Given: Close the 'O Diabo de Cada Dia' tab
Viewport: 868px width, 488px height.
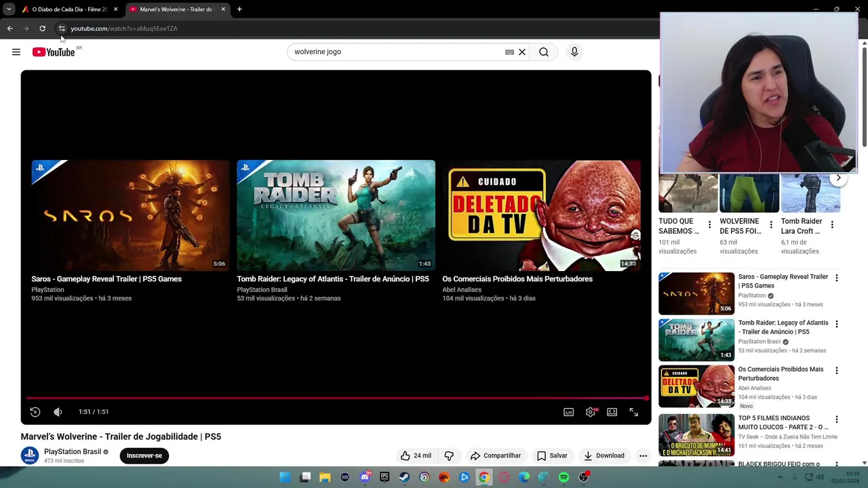Looking at the screenshot, I should pos(115,9).
